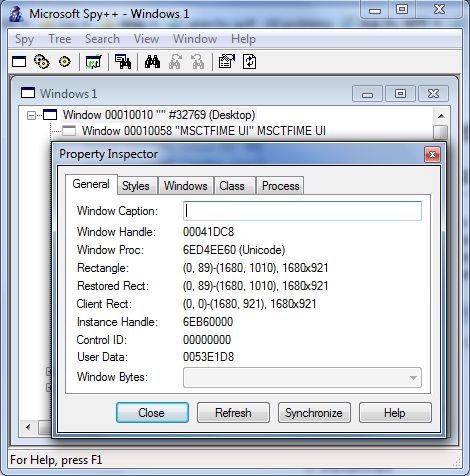Viewport: 470px width, 476px height.
Task: Open the Windows view toolbar icon
Action: [x=19, y=62]
